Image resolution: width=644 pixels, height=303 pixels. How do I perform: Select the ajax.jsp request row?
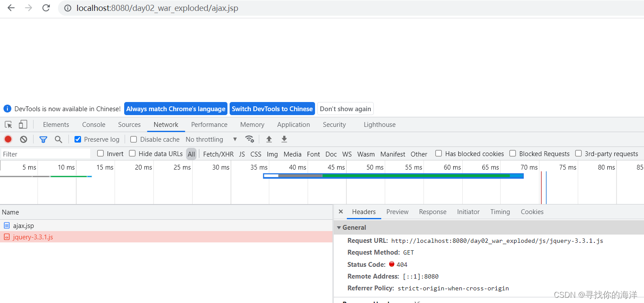tap(166, 225)
